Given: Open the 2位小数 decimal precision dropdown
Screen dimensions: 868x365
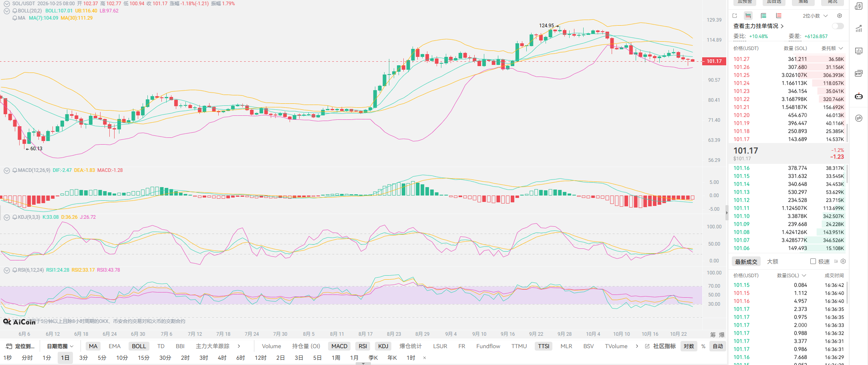Looking at the screenshot, I should [x=815, y=16].
